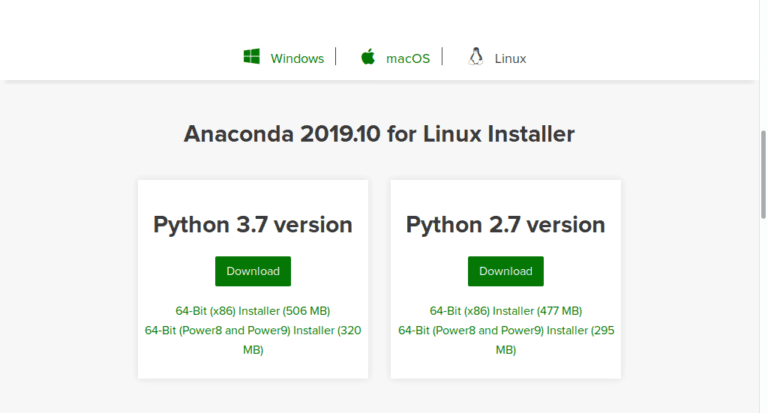Image resolution: width=768 pixels, height=413 pixels.
Task: Click the Linux penguin icon
Action: pos(476,56)
